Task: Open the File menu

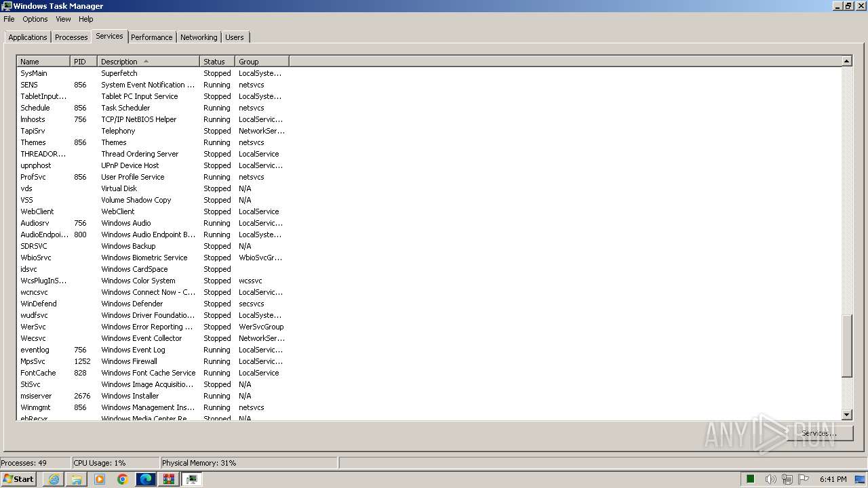Action: pos(9,19)
